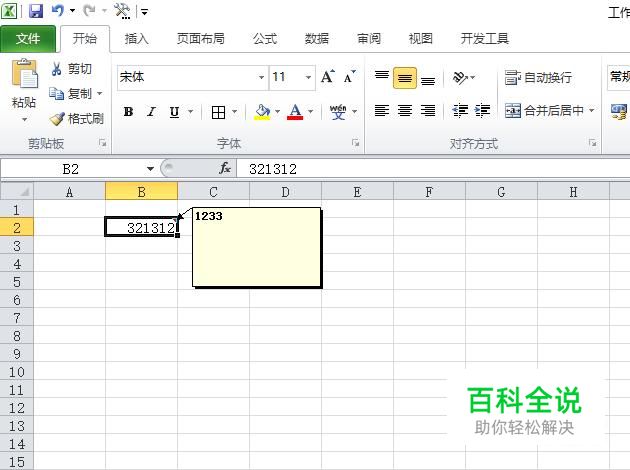Open the font name dropdown 宋体
This screenshot has width=630, height=470.
pyautogui.click(x=261, y=77)
